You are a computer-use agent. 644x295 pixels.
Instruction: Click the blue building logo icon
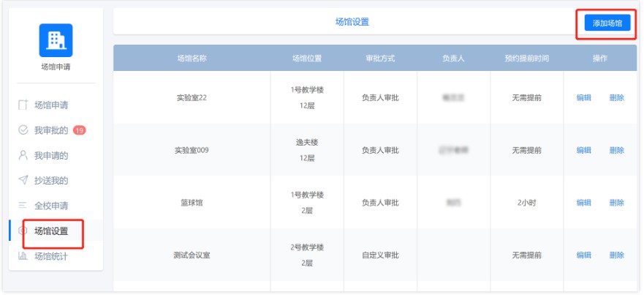tap(56, 40)
